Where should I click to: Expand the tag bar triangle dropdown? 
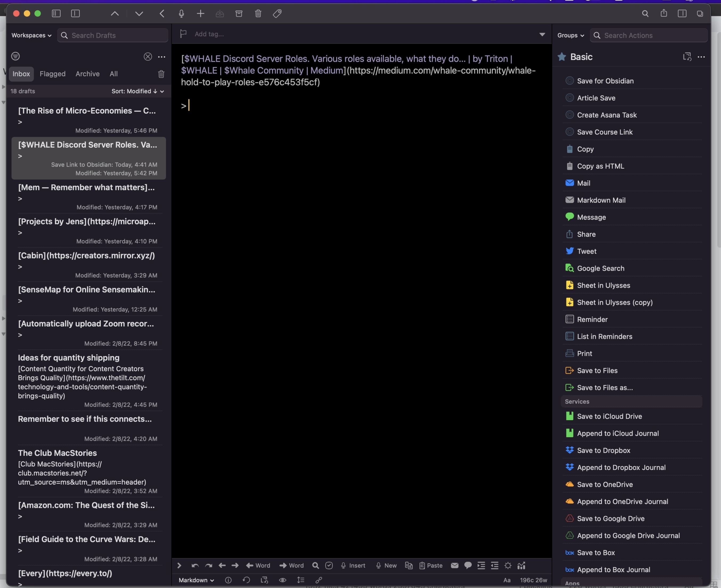pos(542,34)
